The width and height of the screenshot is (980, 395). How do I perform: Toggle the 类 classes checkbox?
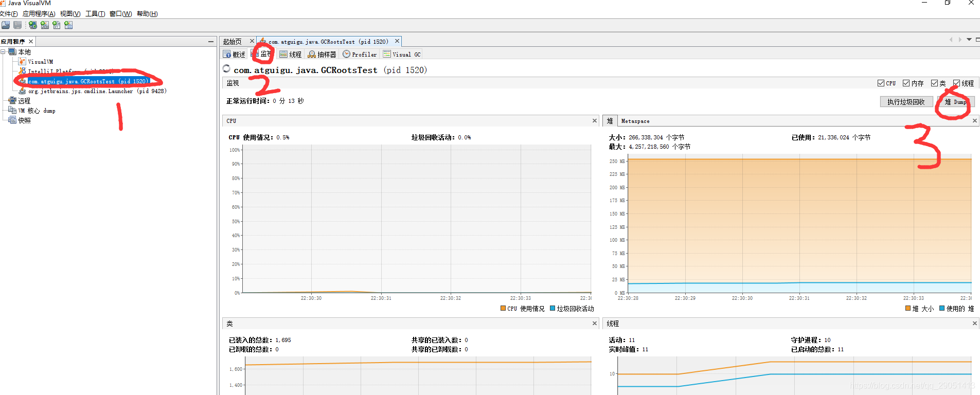coord(934,83)
